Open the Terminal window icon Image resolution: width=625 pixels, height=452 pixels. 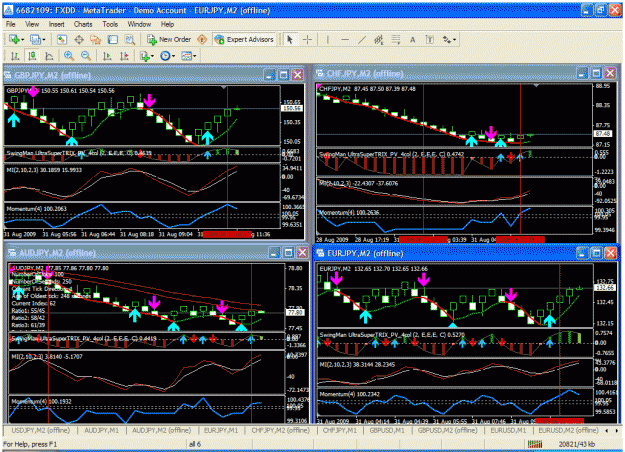tap(113, 39)
